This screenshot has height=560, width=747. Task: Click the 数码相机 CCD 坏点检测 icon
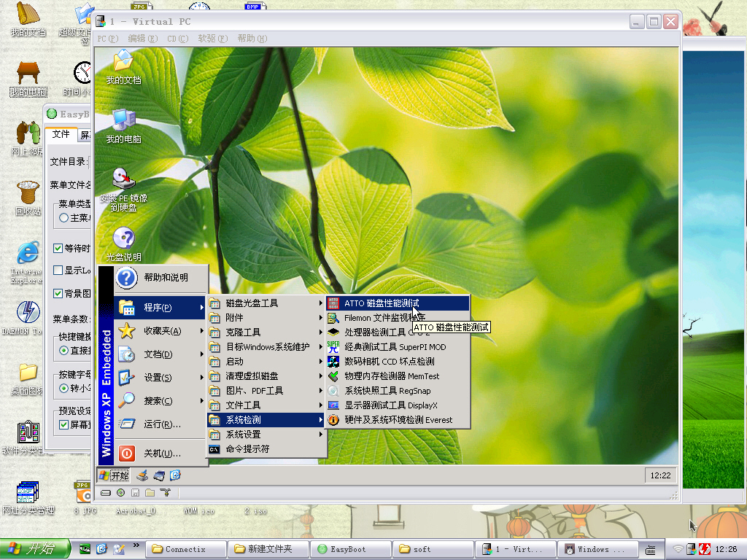(x=333, y=362)
